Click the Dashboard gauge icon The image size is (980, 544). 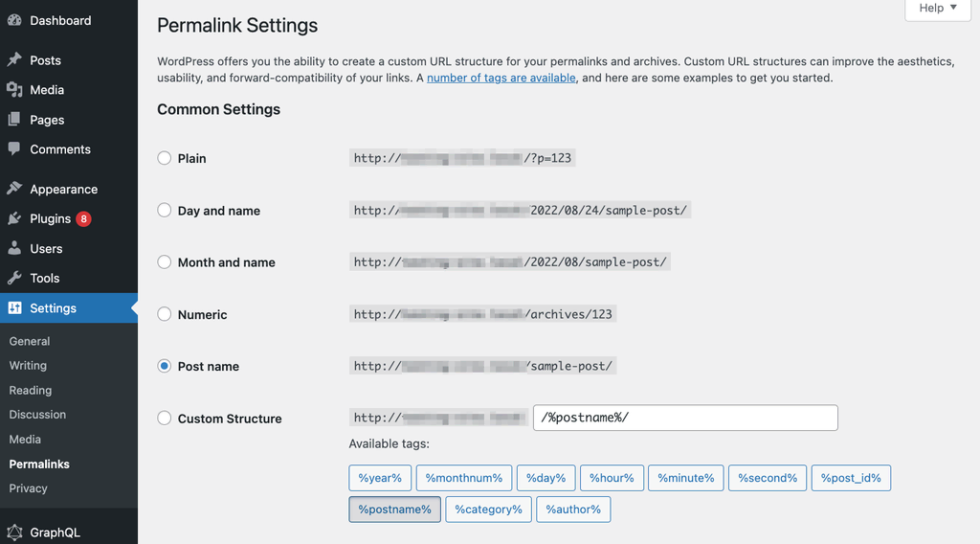pyautogui.click(x=14, y=20)
